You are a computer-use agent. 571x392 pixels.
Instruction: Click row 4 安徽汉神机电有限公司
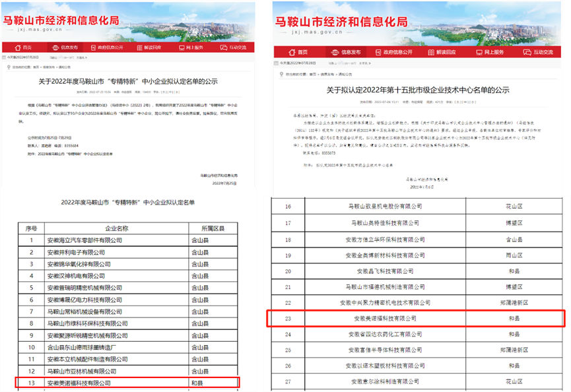click(x=128, y=277)
